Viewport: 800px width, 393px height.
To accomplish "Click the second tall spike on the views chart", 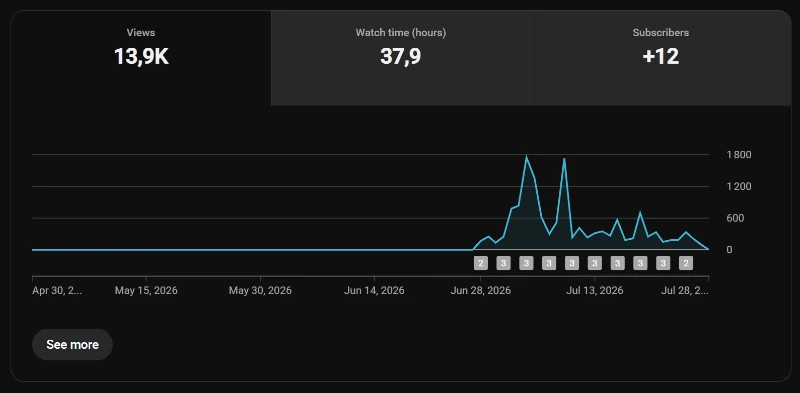I will coord(564,159).
